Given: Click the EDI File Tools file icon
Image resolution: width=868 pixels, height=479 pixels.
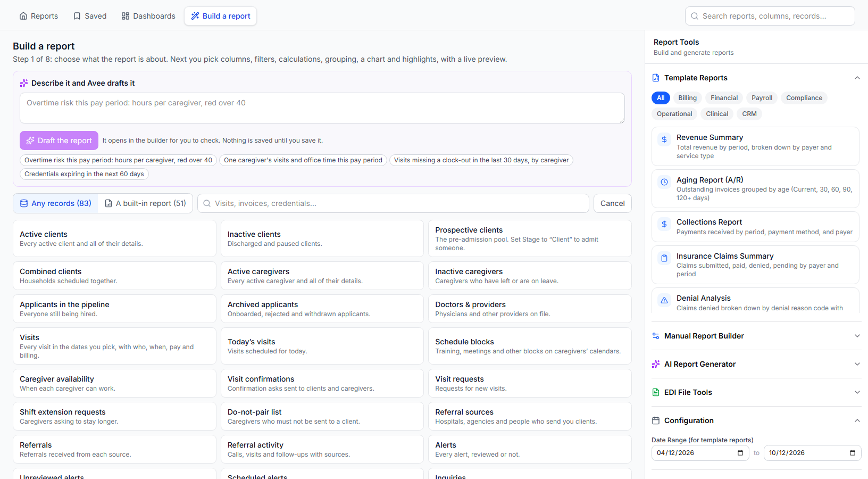Looking at the screenshot, I should click(x=656, y=392).
